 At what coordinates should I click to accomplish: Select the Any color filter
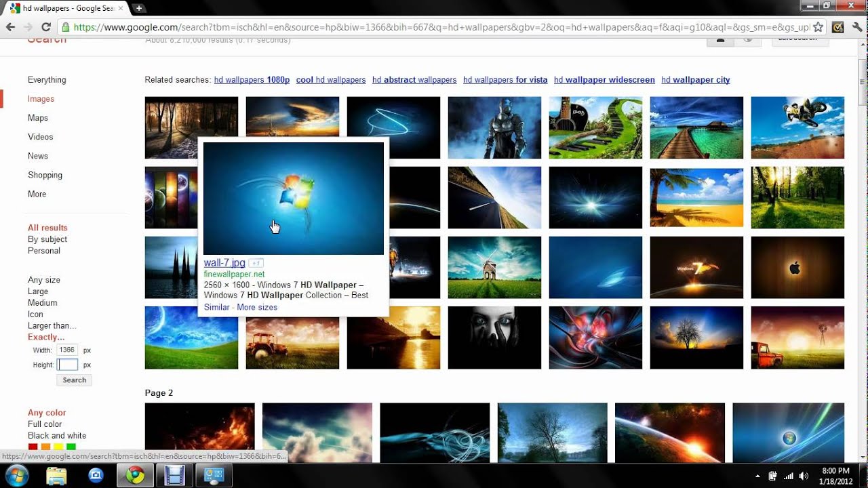pyautogui.click(x=47, y=413)
